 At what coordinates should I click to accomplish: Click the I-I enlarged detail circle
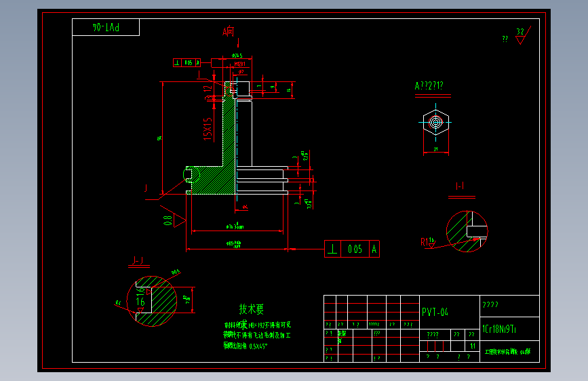click(467, 231)
